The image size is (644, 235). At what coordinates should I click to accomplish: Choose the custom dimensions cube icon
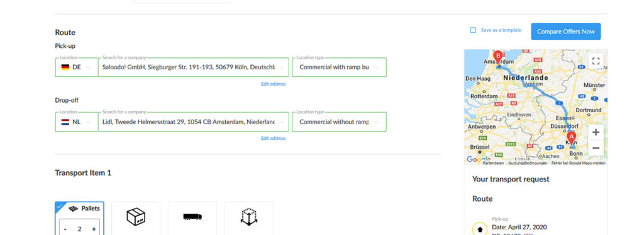[x=249, y=217]
